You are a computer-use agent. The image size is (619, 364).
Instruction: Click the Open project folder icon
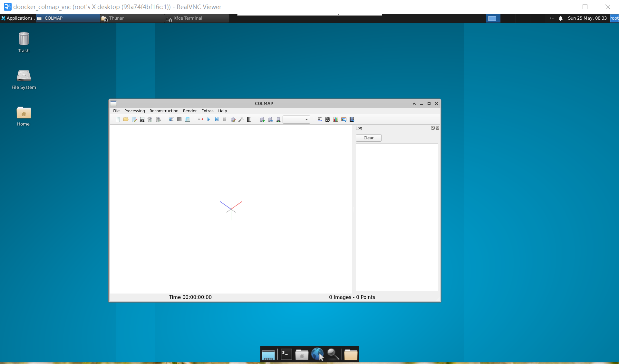[x=126, y=119]
